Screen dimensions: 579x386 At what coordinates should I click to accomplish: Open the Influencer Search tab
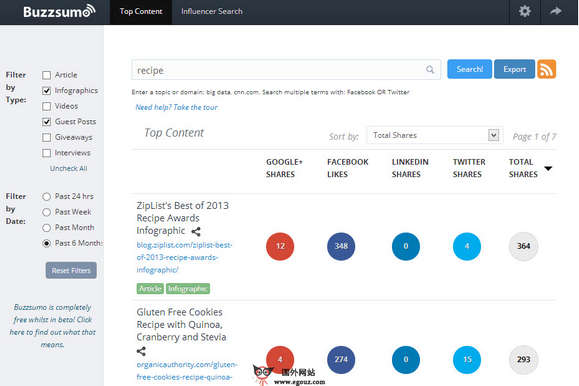212,11
